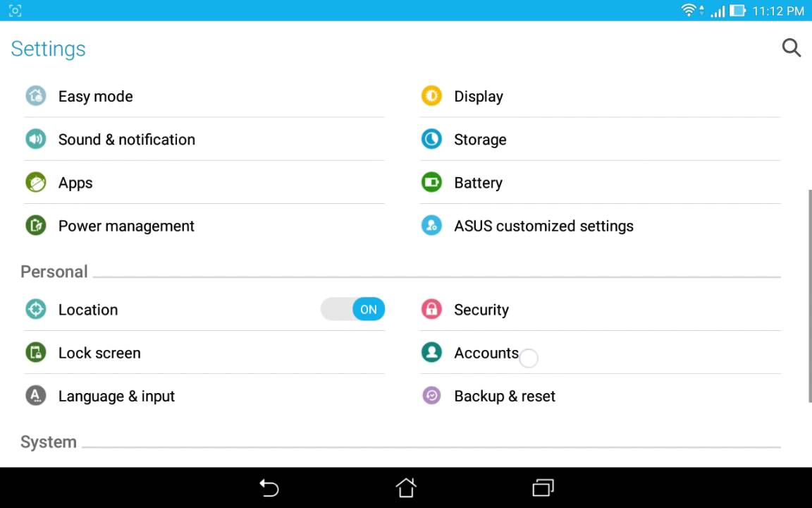The height and width of the screenshot is (508, 812).
Task: Tap the search magnifier icon
Action: (x=791, y=48)
